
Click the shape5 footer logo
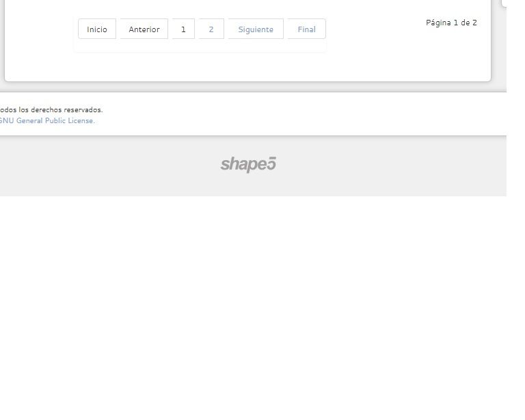tap(248, 164)
